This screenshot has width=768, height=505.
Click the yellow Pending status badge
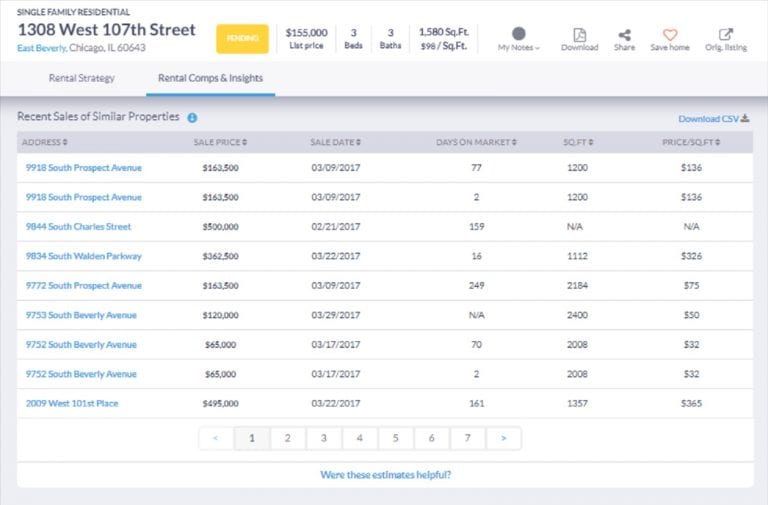click(242, 38)
